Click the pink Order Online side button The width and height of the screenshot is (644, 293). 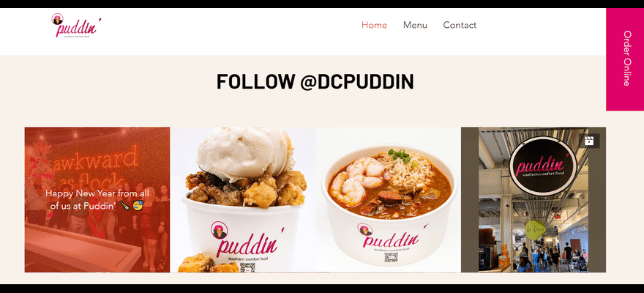coord(625,59)
